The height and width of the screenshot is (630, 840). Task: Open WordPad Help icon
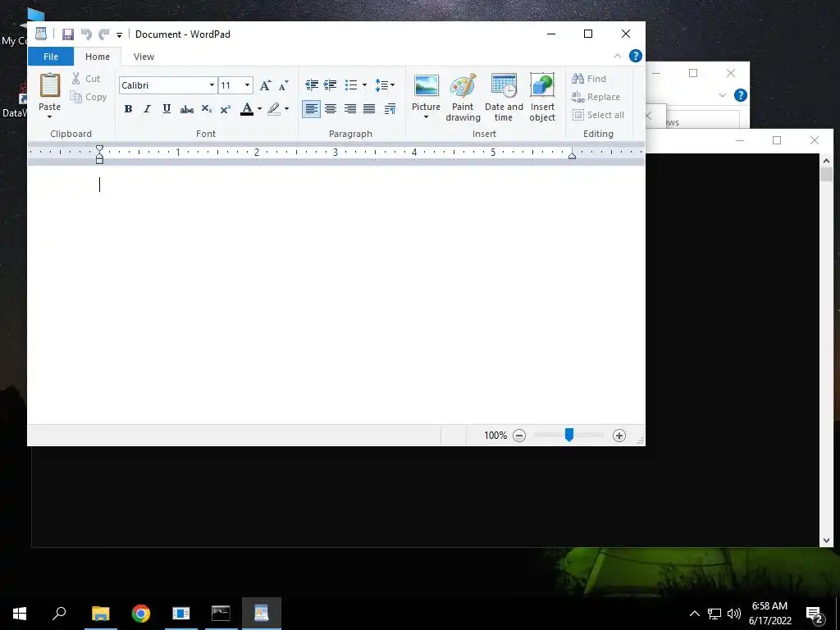pyautogui.click(x=636, y=56)
